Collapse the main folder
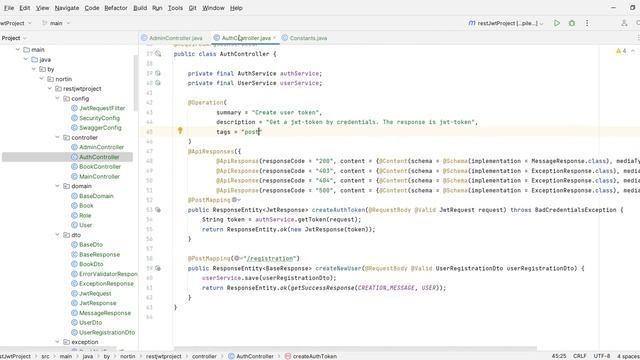The width and height of the screenshot is (640, 360). tap(18, 50)
